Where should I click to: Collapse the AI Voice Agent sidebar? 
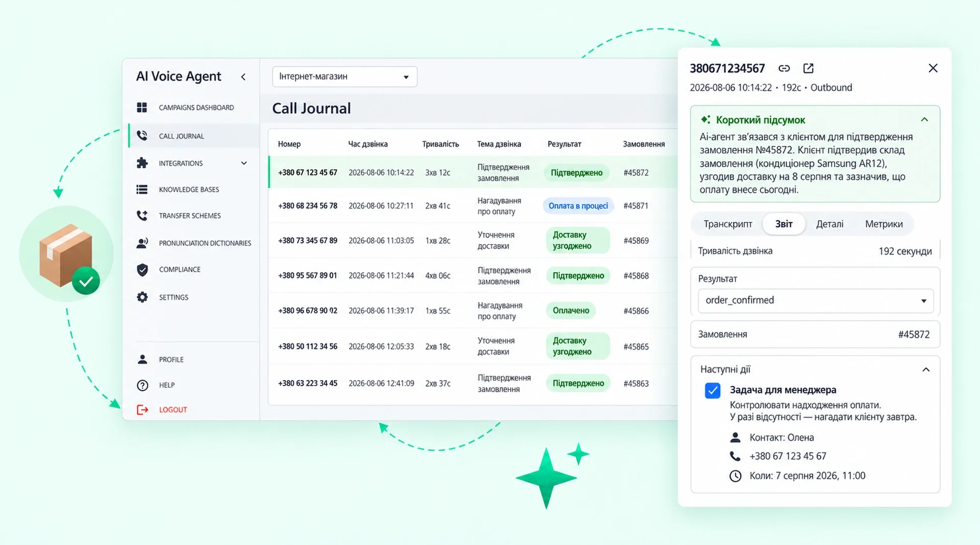tap(243, 77)
